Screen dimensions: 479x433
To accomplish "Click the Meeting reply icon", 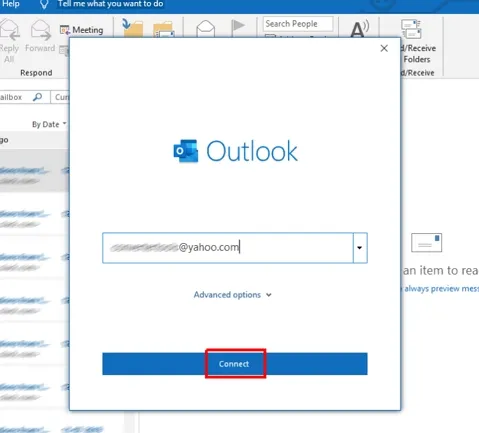I will (x=65, y=30).
